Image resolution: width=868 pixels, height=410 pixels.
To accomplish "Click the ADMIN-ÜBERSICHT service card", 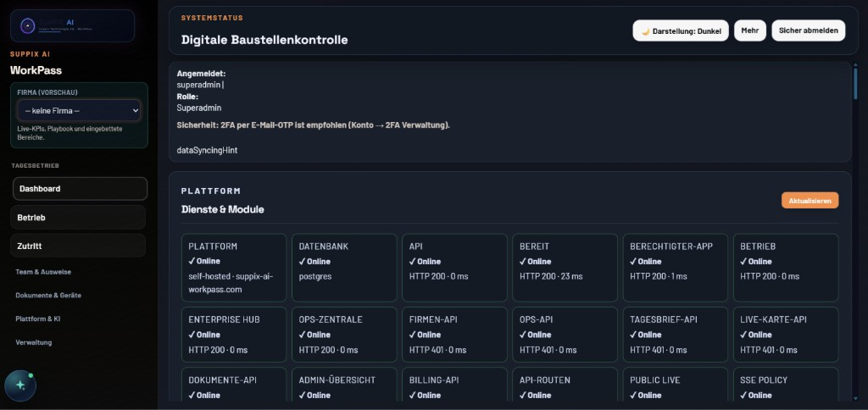I will 344,385.
